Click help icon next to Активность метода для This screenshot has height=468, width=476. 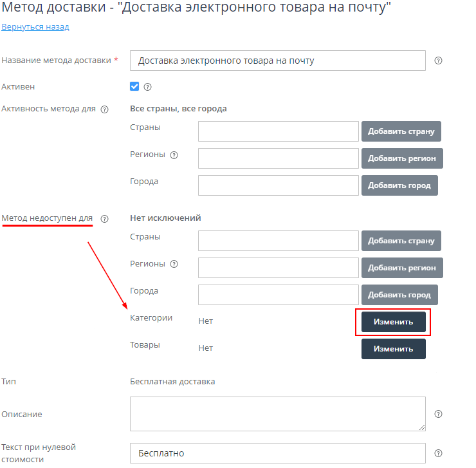105,109
